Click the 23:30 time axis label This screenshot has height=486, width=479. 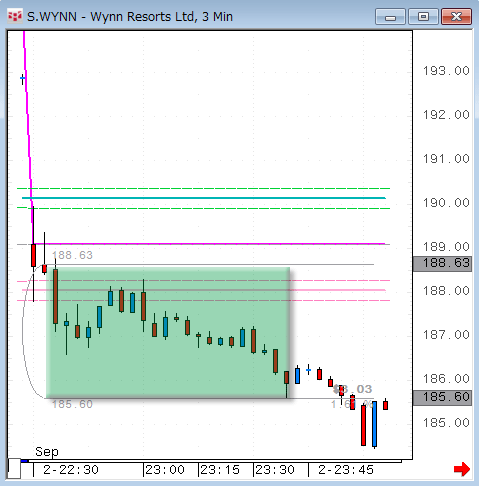coord(275,470)
